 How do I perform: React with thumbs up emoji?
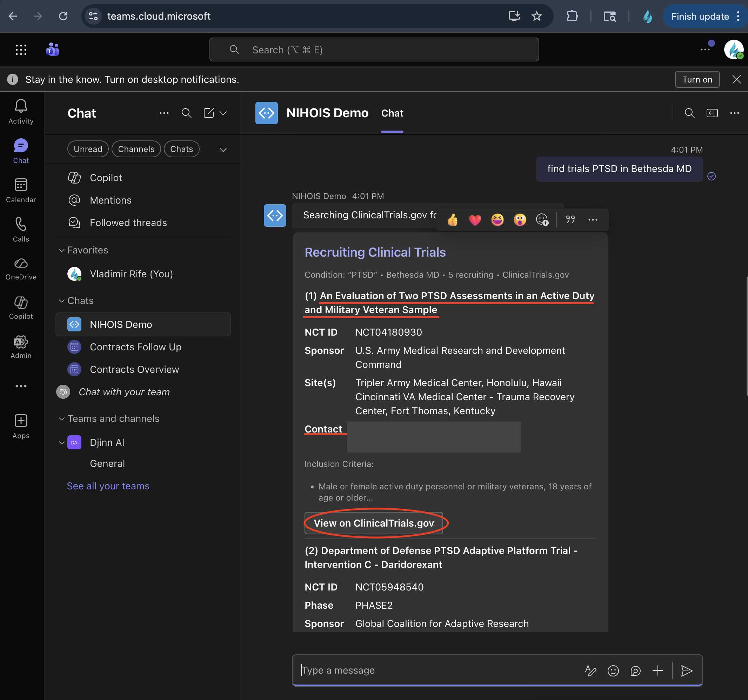tap(453, 219)
